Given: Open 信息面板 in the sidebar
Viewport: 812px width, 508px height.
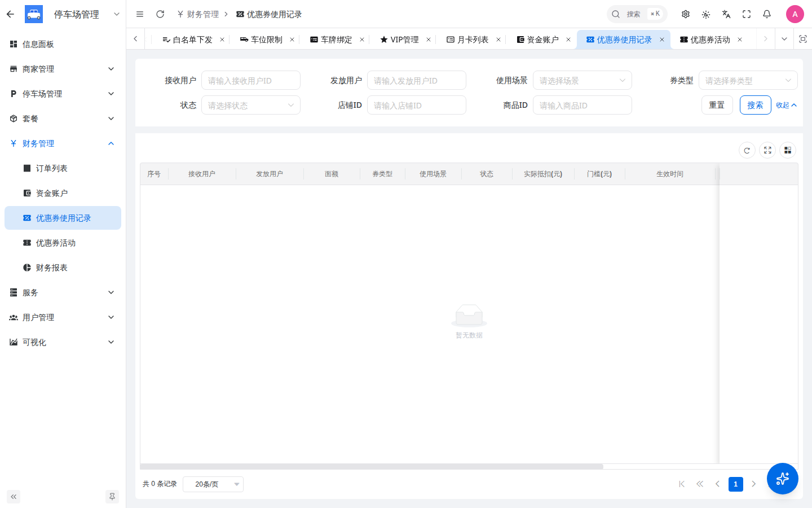Looking at the screenshot, I should [63, 44].
